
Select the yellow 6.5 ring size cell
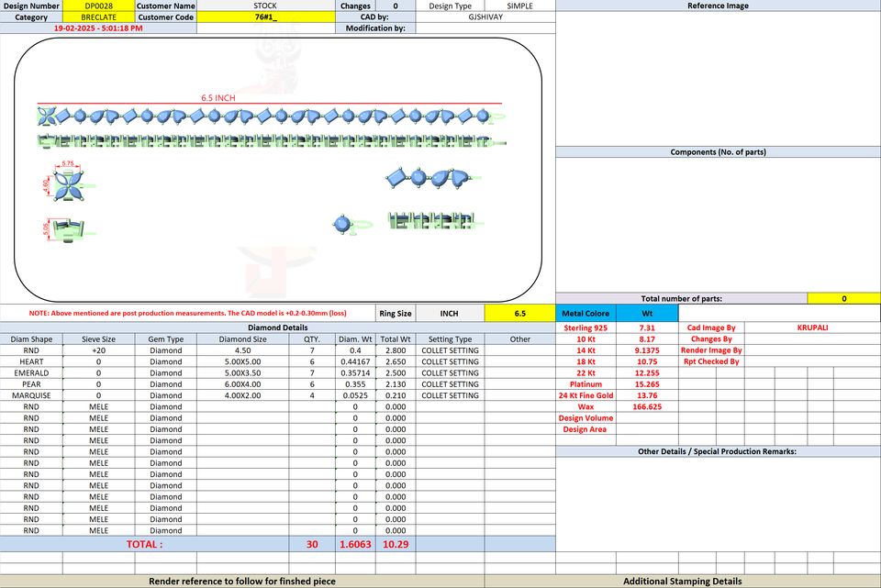click(x=519, y=314)
